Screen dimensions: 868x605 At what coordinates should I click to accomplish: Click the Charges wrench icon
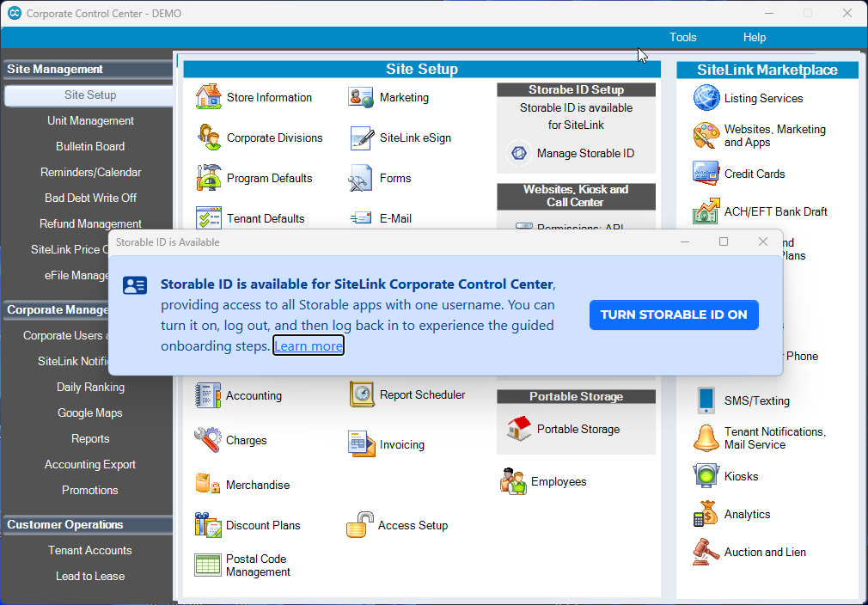pyautogui.click(x=208, y=440)
